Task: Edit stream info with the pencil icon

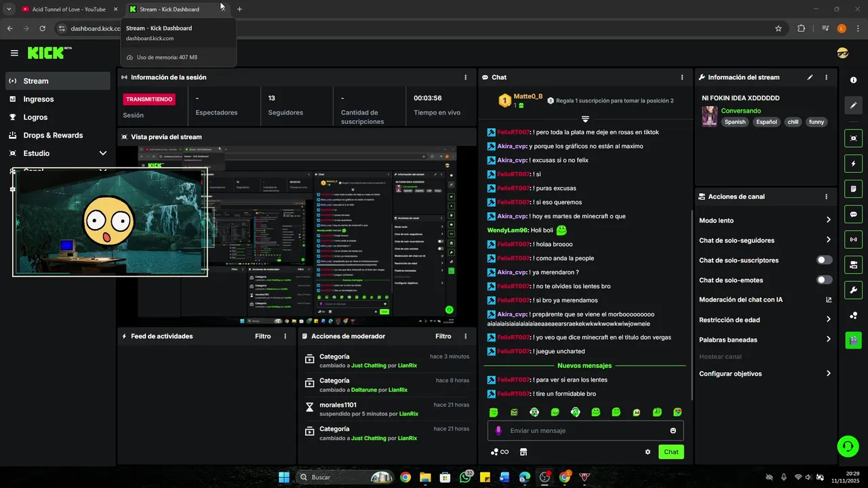Action: [x=810, y=77]
